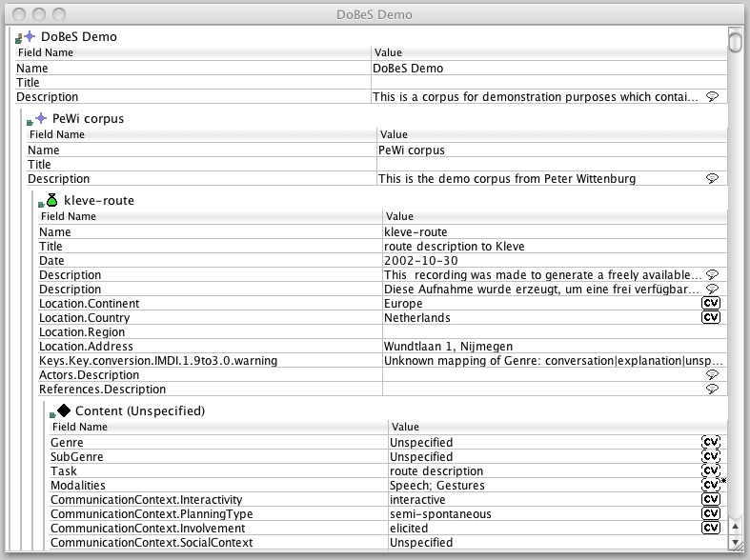Click Value header in PeWi corpus table

pyautogui.click(x=552, y=134)
